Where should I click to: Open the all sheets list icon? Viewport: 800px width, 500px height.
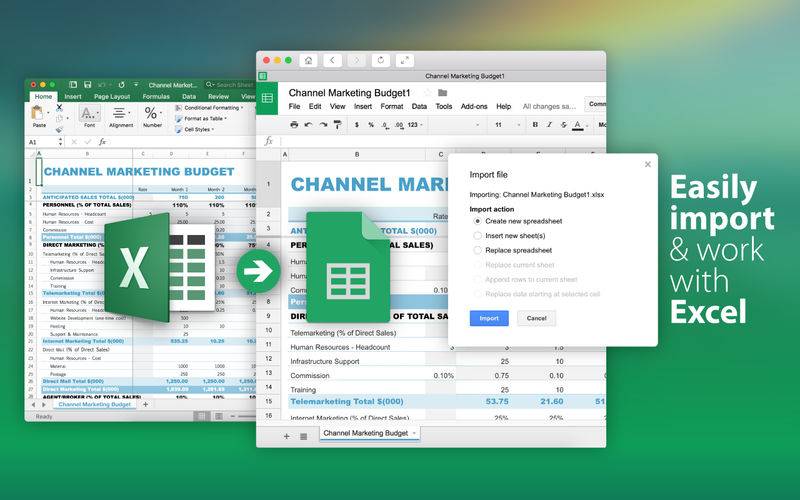pos(304,436)
